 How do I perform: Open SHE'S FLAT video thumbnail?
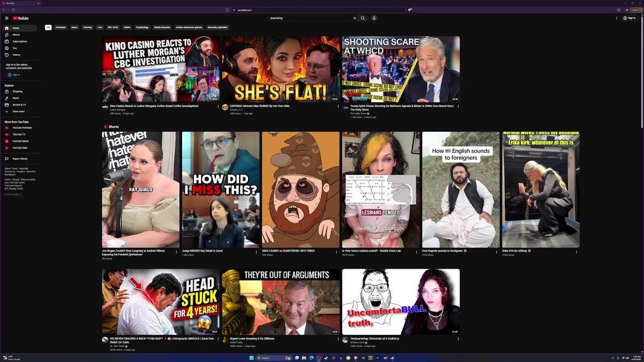tap(281, 69)
